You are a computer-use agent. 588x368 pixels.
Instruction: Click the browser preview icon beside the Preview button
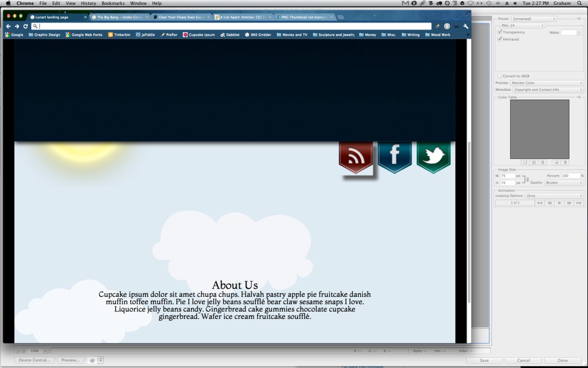pos(92,360)
